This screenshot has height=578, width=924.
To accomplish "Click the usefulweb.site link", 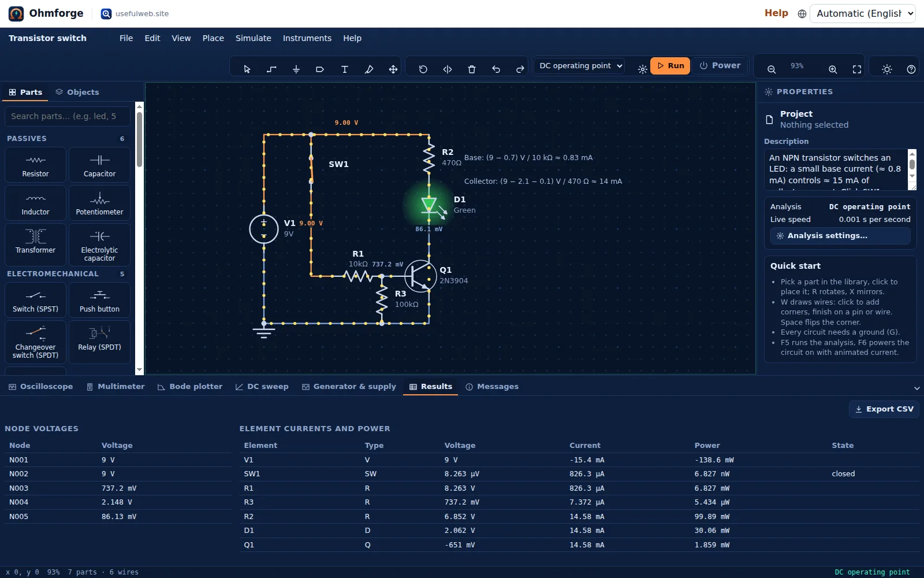I will coord(135,14).
